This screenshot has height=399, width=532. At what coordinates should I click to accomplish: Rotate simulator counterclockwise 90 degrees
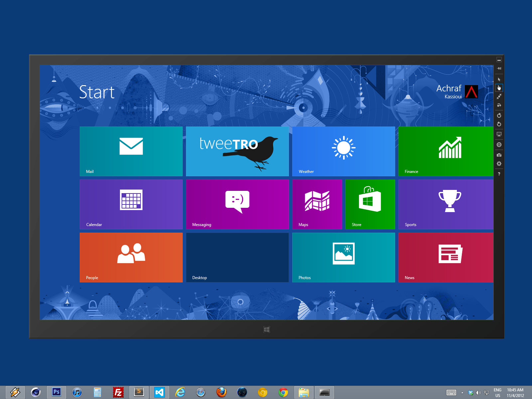coord(499,124)
